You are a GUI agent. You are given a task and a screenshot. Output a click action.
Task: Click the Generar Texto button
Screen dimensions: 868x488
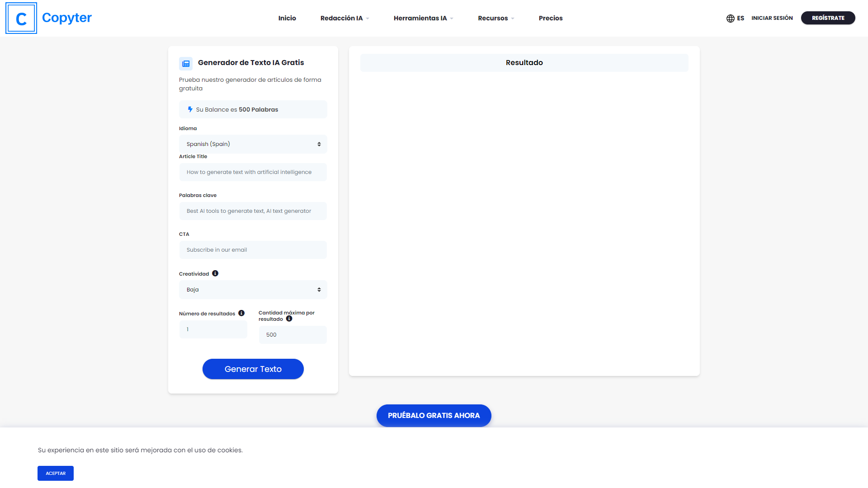[253, 369]
